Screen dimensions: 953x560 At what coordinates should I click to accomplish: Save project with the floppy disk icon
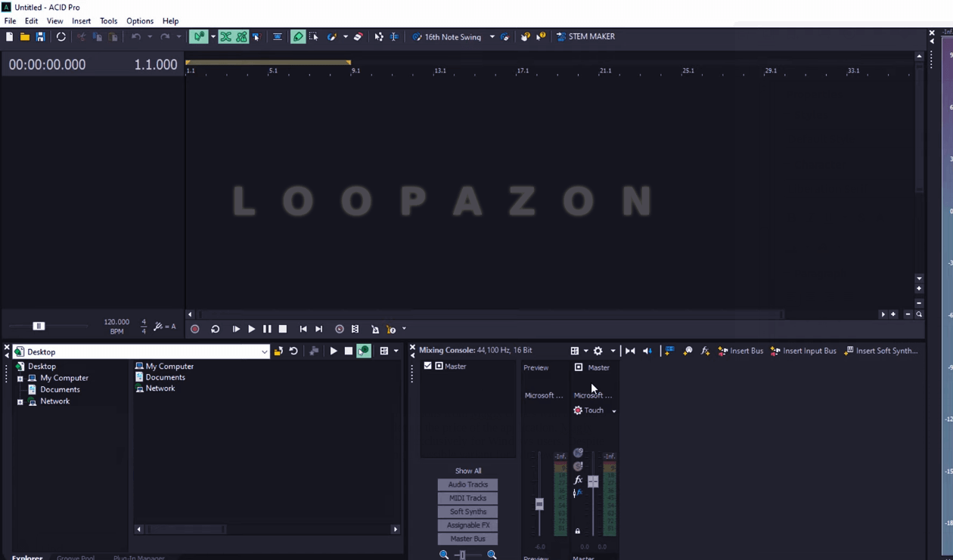coord(40,36)
